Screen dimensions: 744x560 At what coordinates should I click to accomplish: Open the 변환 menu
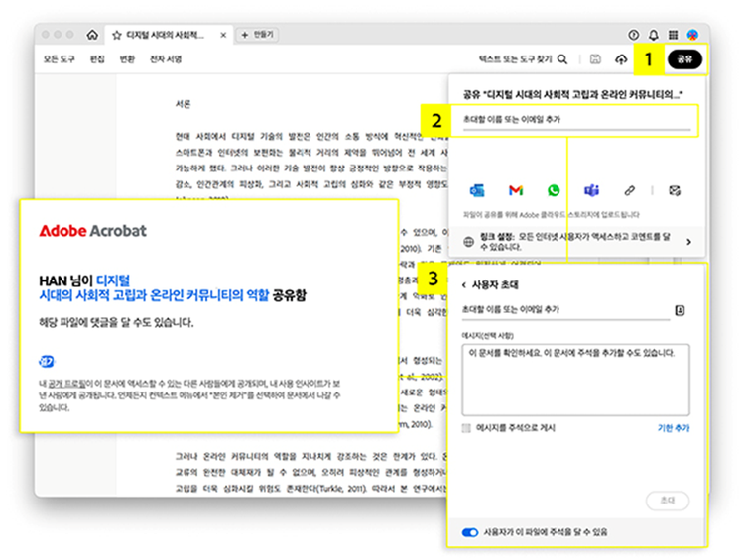127,59
